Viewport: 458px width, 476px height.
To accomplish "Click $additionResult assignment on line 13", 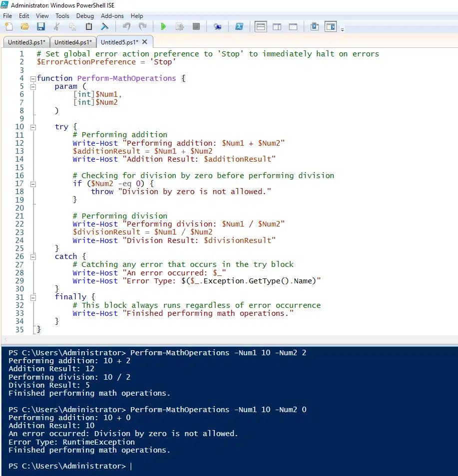I will pyautogui.click(x=107, y=151).
